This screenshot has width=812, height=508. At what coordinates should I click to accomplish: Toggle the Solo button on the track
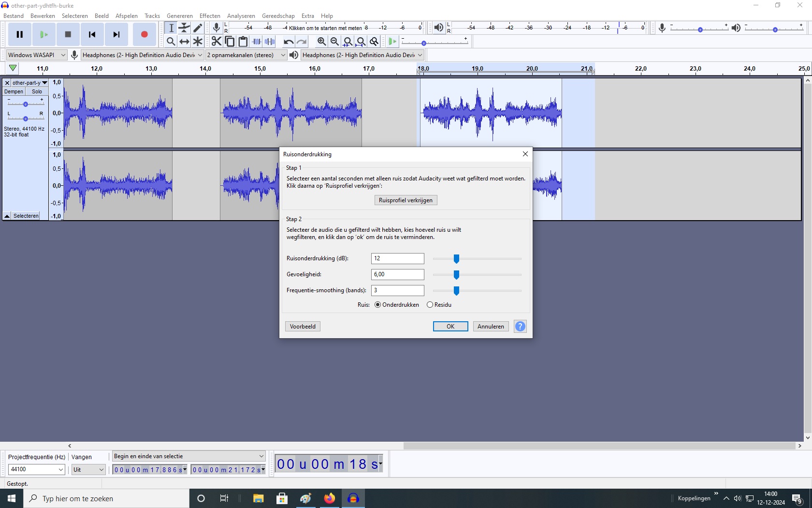click(x=37, y=91)
